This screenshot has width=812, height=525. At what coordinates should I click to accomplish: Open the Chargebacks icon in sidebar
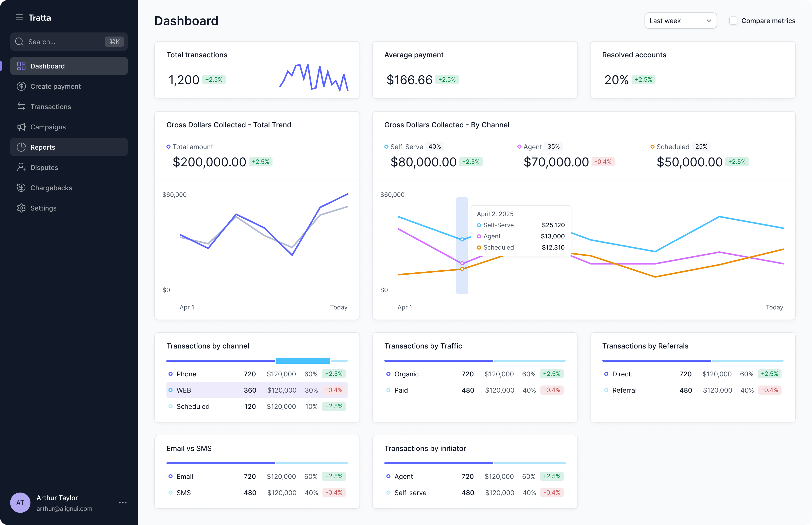[x=21, y=188]
